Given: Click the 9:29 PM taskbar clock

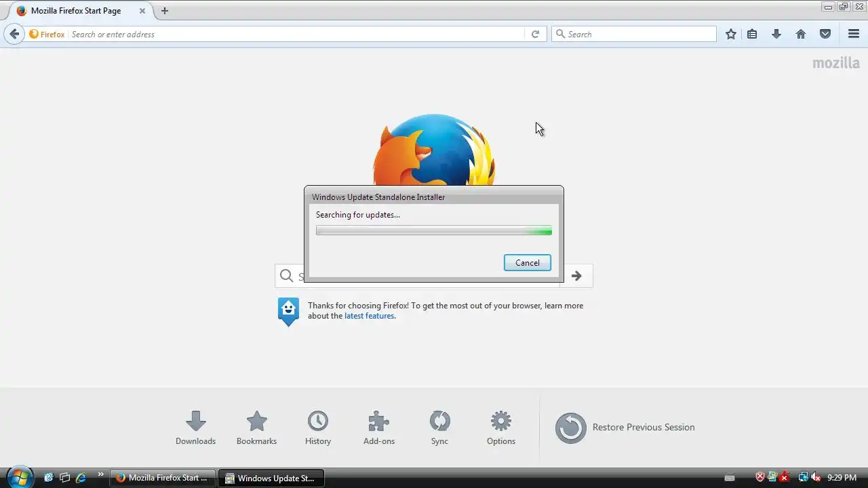Looking at the screenshot, I should click(842, 478).
